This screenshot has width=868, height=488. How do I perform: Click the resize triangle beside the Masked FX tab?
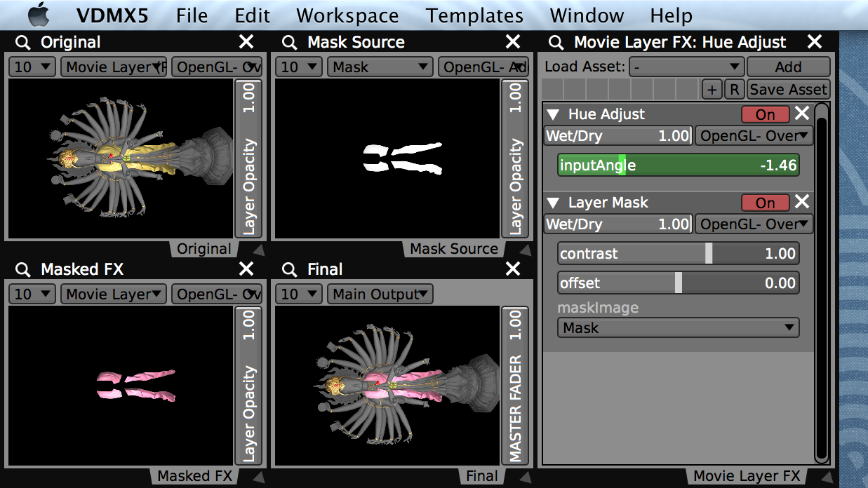(258, 477)
